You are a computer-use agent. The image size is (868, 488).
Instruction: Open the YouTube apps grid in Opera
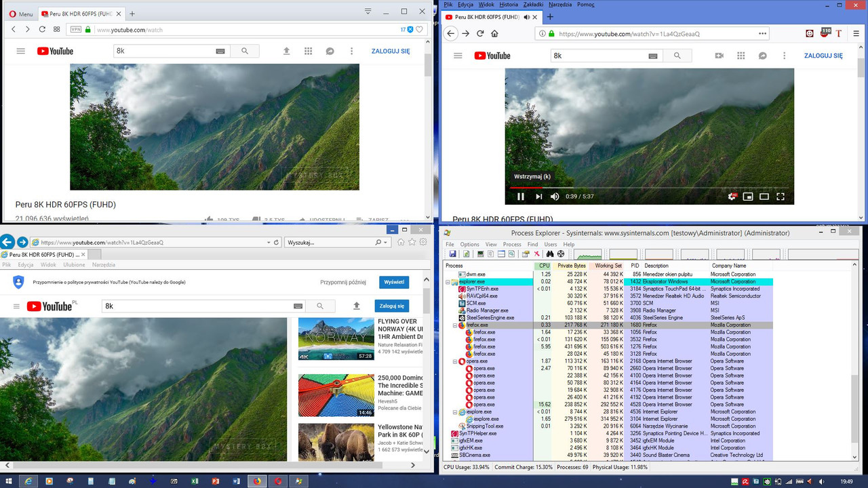pos(308,51)
